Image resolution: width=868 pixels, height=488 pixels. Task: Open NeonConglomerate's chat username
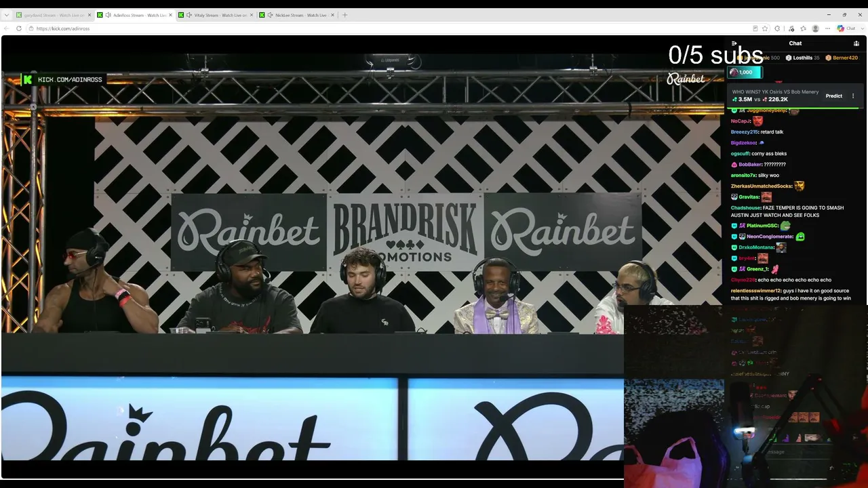(x=770, y=237)
